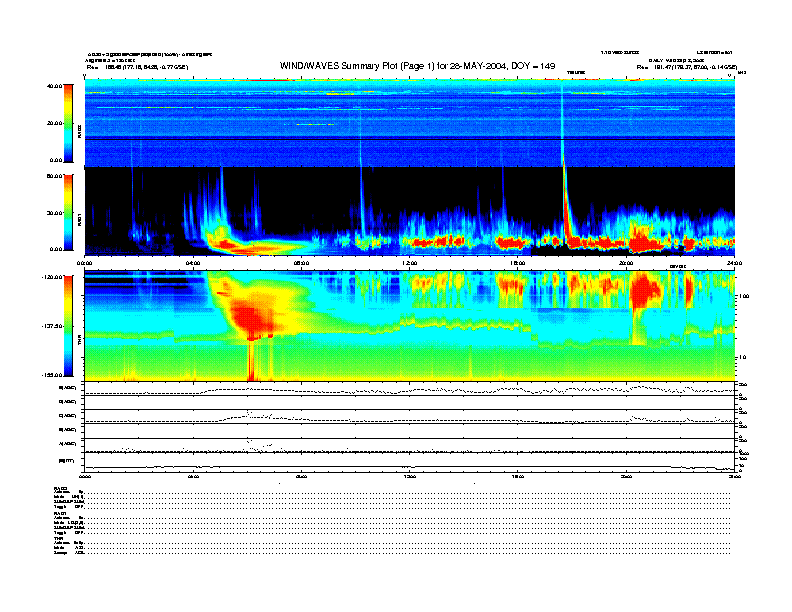The height and width of the screenshot is (612, 792).
Task: Click the 20:00 time axis label
Action: click(626, 262)
